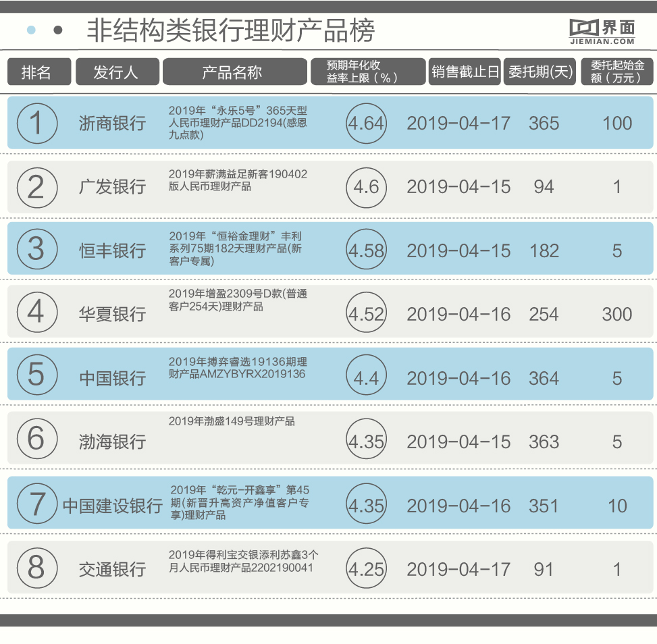Click the 4.52 yield circle
Viewport: 657px width, 644px height.
(366, 312)
